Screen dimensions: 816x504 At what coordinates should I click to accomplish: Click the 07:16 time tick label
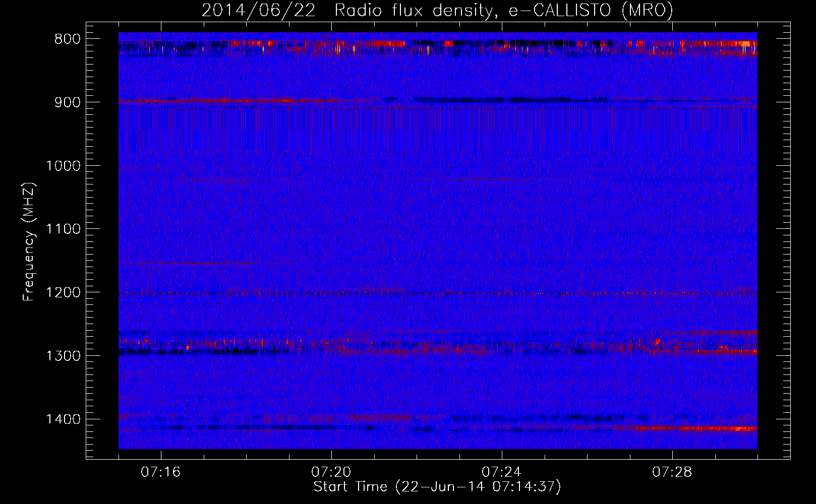pyautogui.click(x=161, y=472)
